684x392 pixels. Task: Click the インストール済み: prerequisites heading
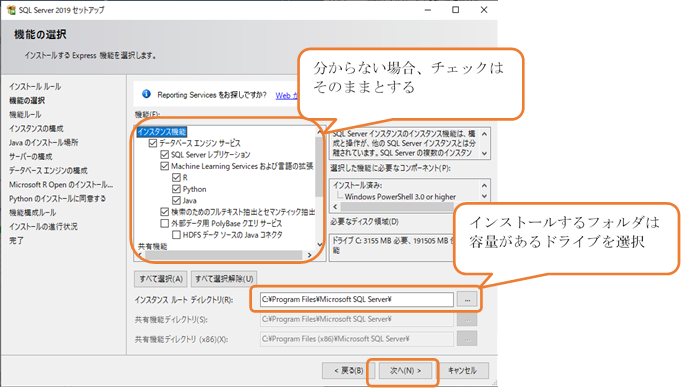coord(357,185)
